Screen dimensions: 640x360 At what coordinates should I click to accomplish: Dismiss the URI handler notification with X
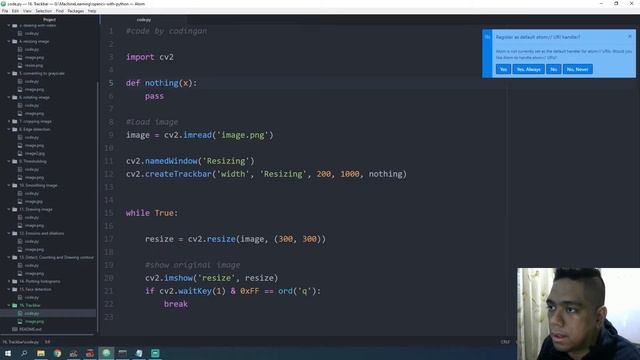(x=630, y=36)
